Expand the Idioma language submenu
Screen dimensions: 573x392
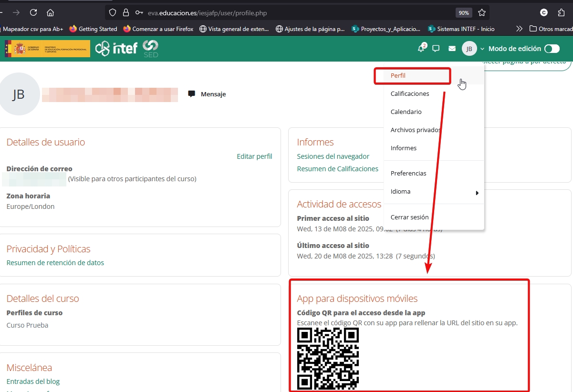tap(434, 192)
